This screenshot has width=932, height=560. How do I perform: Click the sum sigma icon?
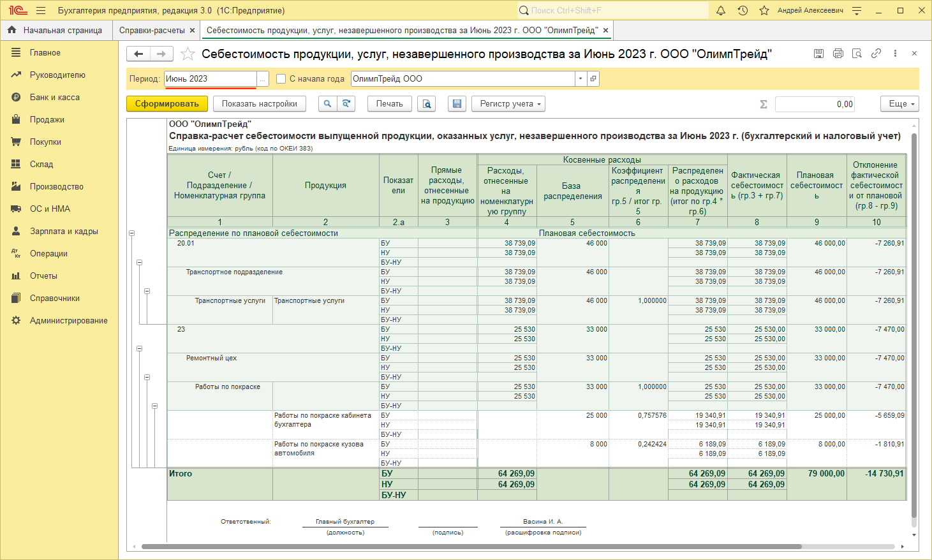[764, 105]
